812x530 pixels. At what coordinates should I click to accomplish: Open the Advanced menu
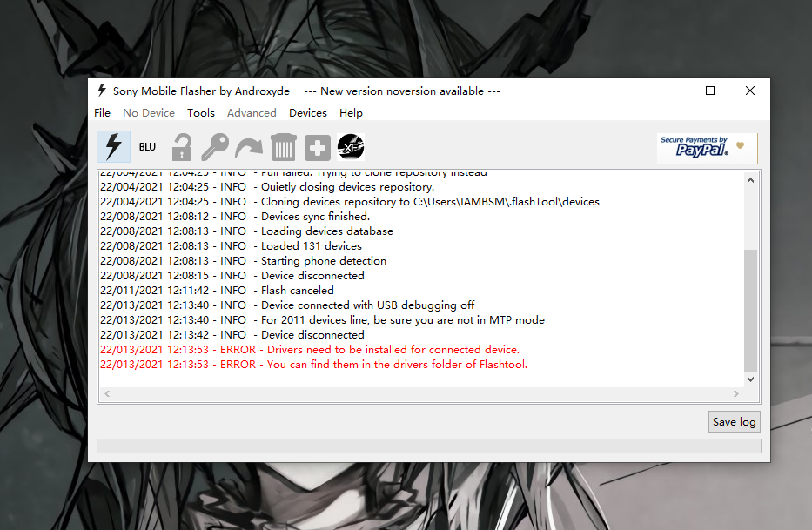(x=252, y=113)
